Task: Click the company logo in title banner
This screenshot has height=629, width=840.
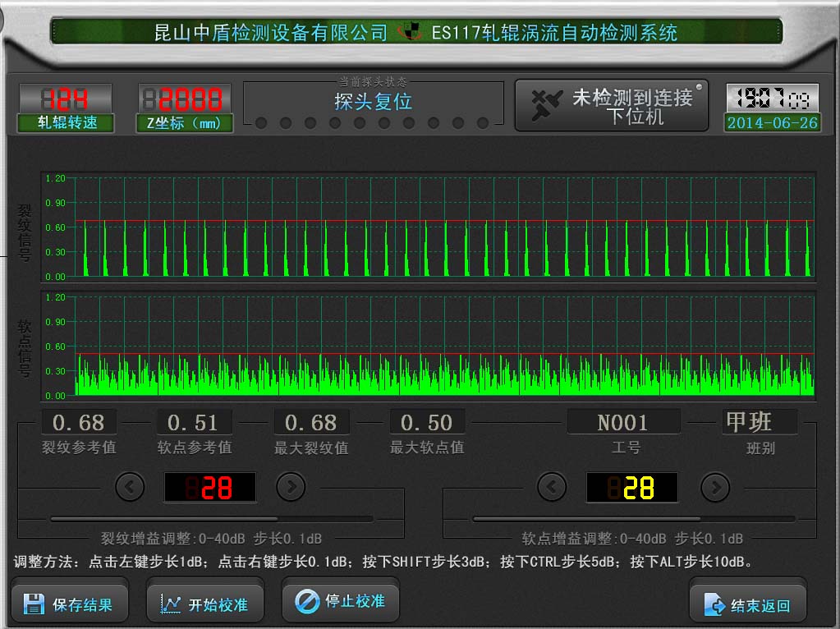Action: [411, 31]
